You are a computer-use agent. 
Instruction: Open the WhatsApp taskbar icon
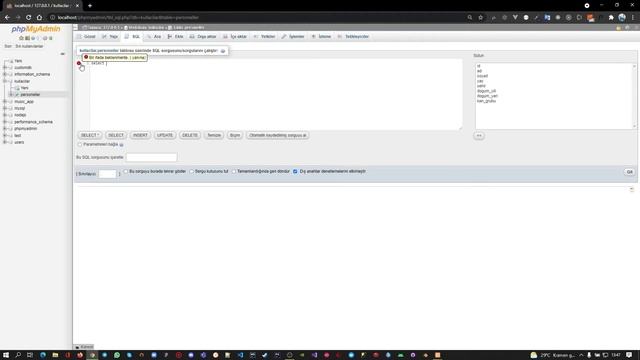click(x=117, y=355)
